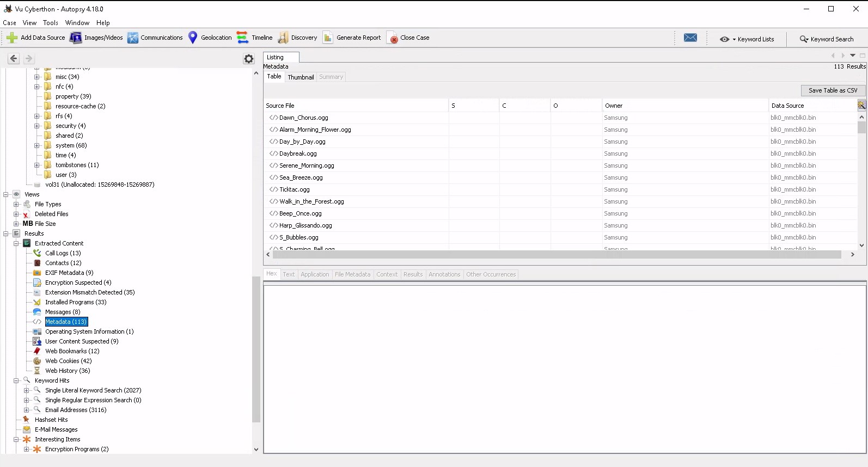Viewport: 868px width, 467px height.
Task: Open the Other Occurrences tab
Action: (x=491, y=274)
